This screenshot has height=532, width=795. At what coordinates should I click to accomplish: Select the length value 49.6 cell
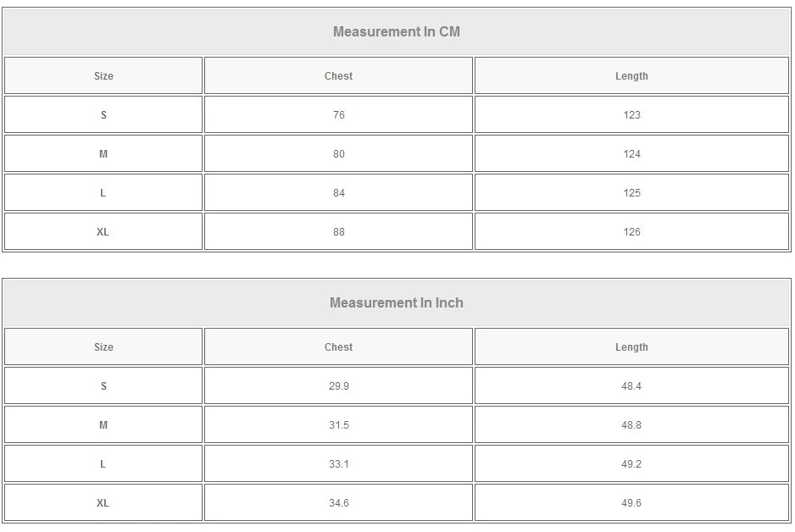631,503
